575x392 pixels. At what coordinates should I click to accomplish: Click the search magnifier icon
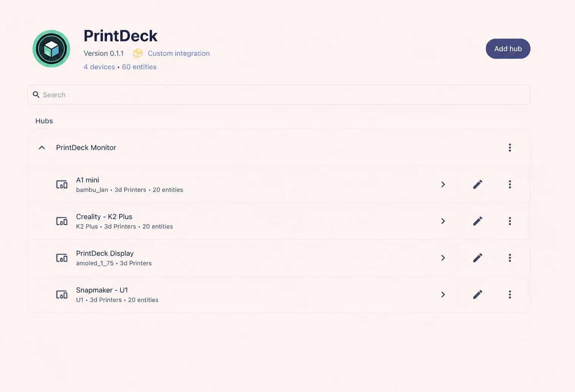point(36,95)
